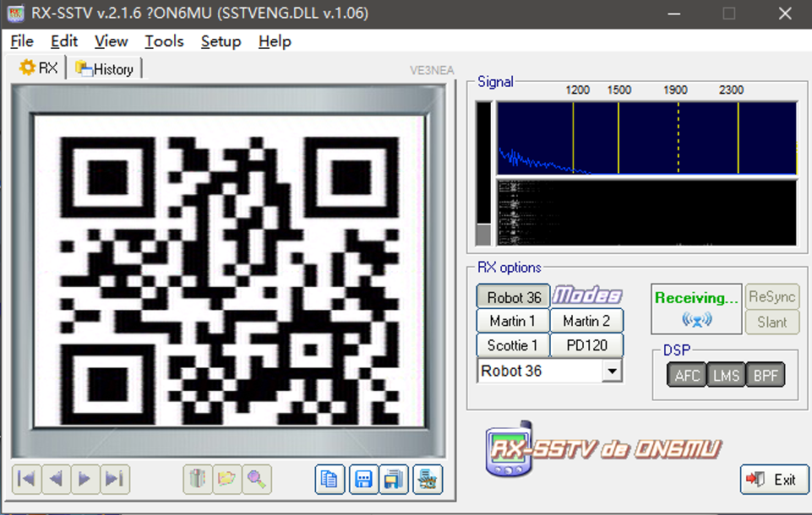Select Scottie 1 mode
The width and height of the screenshot is (812, 515).
coord(513,345)
